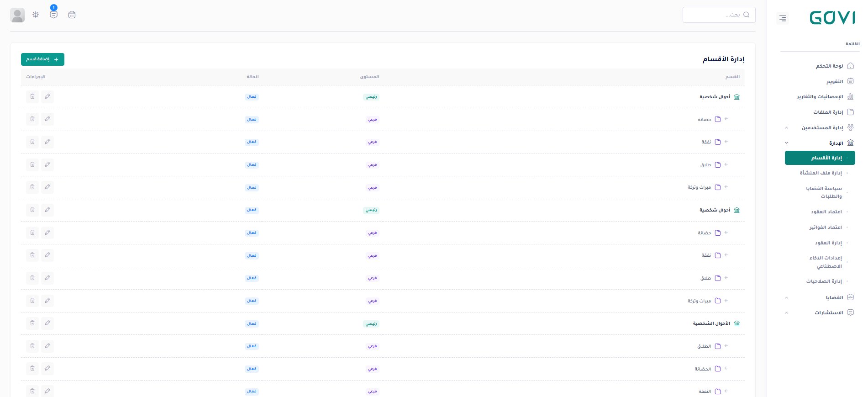Open the إدارة الصلاحيات submenu link
868x397 pixels.
(x=824, y=281)
